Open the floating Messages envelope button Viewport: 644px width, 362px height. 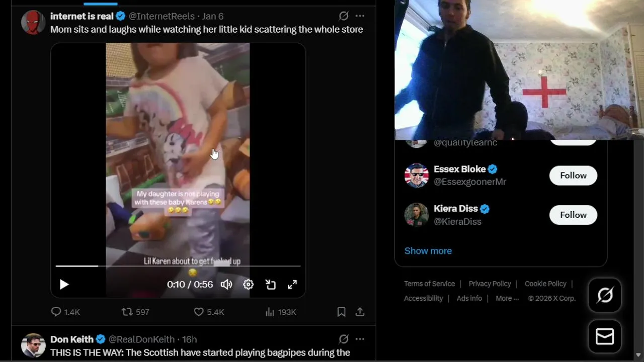pos(605,336)
